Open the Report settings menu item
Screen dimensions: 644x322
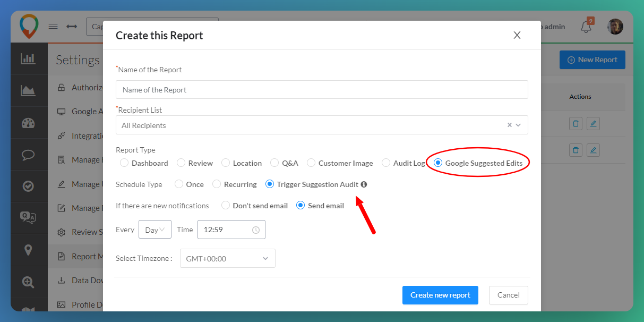(x=75, y=256)
